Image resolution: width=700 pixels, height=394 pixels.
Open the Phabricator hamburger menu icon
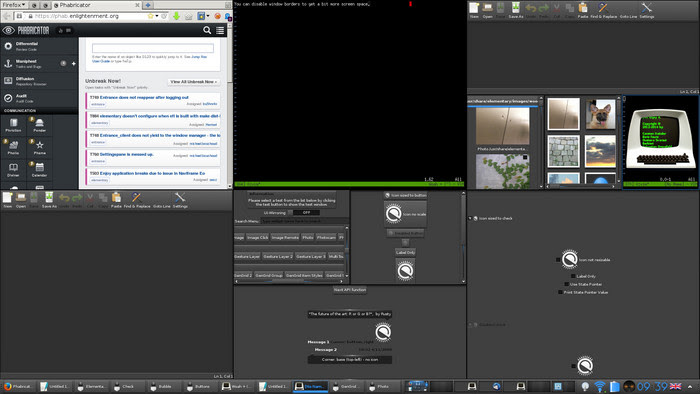click(220, 30)
